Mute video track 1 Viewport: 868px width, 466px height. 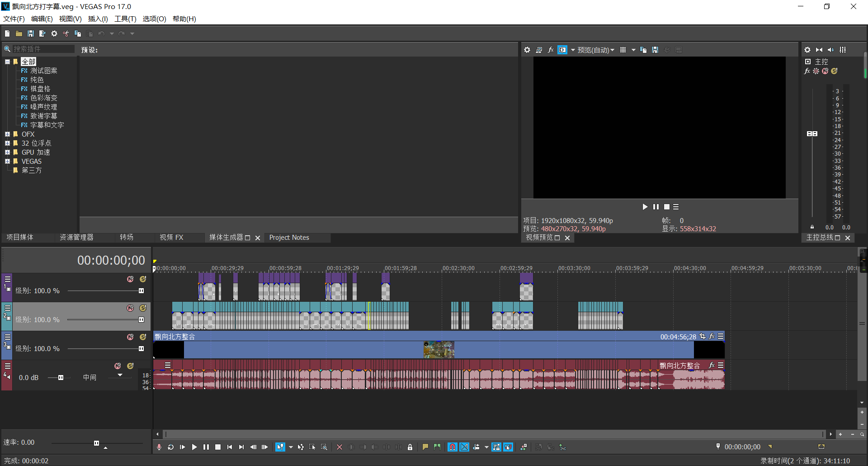(130, 279)
